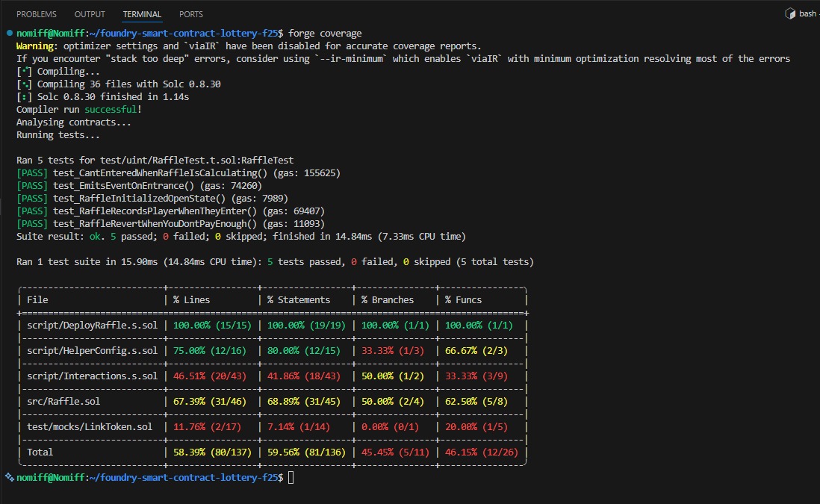Click the bash terminal profile icon
Image resolution: width=820 pixels, height=504 pixels.
click(789, 13)
